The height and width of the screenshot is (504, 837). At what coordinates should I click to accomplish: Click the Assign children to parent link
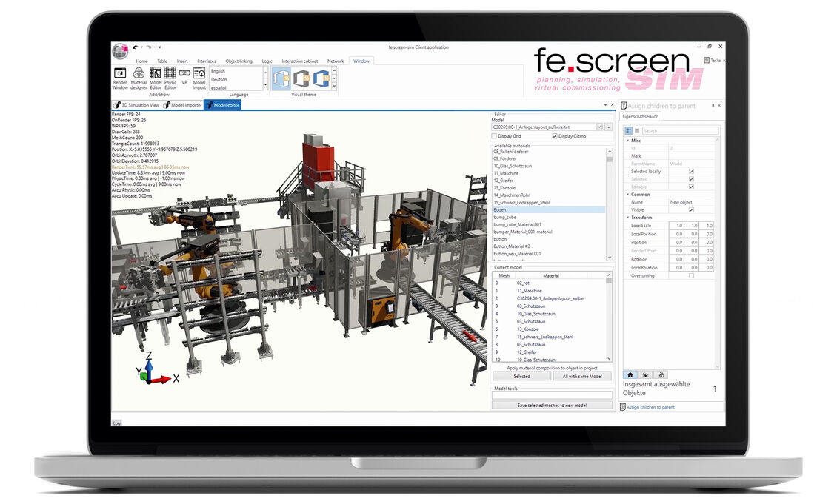(650, 407)
